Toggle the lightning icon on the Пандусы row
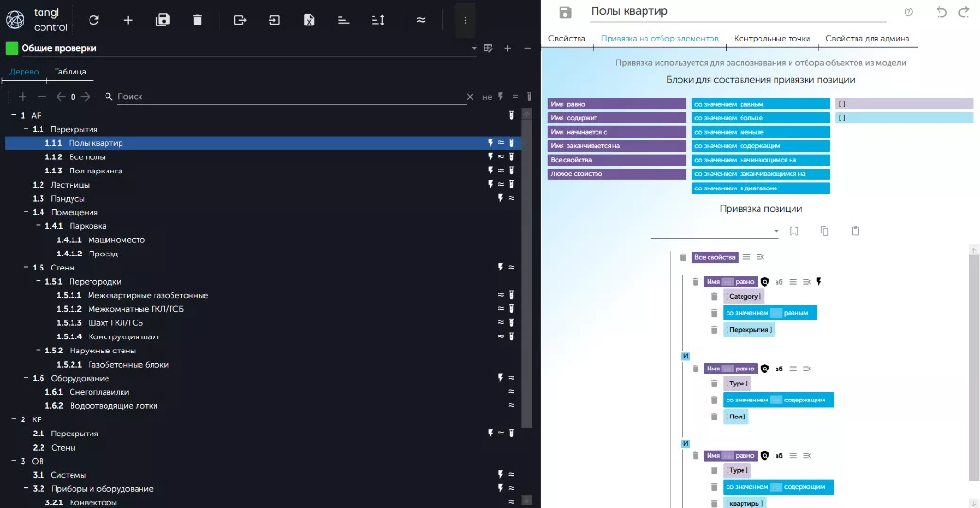The height and width of the screenshot is (508, 980). 500,199
